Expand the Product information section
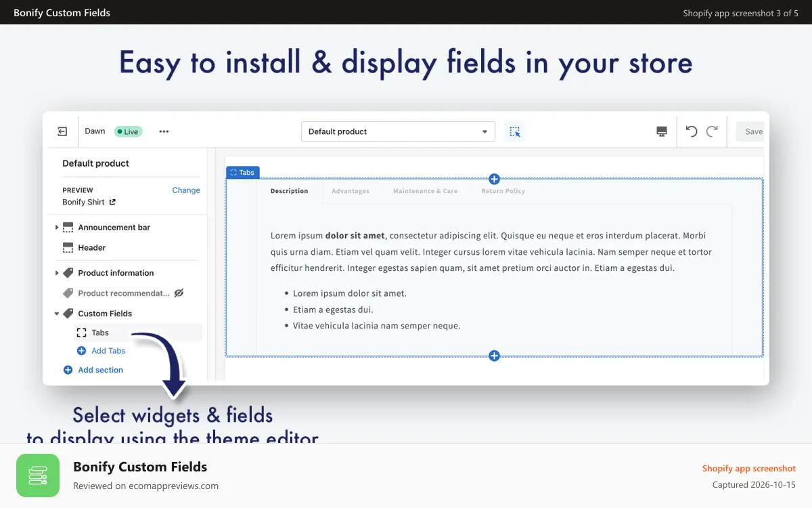Screen dimensions: 812x508 click(57, 273)
